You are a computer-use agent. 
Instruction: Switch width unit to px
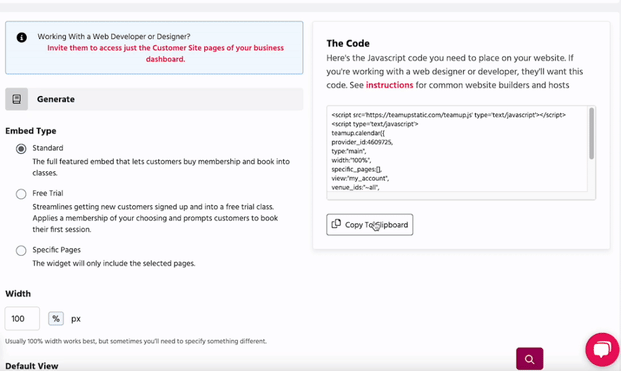pyautogui.click(x=76, y=319)
